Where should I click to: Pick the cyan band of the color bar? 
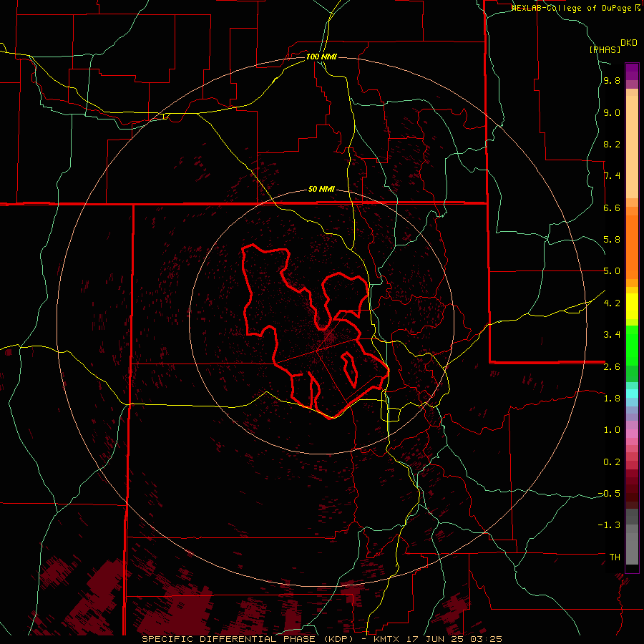click(x=632, y=394)
